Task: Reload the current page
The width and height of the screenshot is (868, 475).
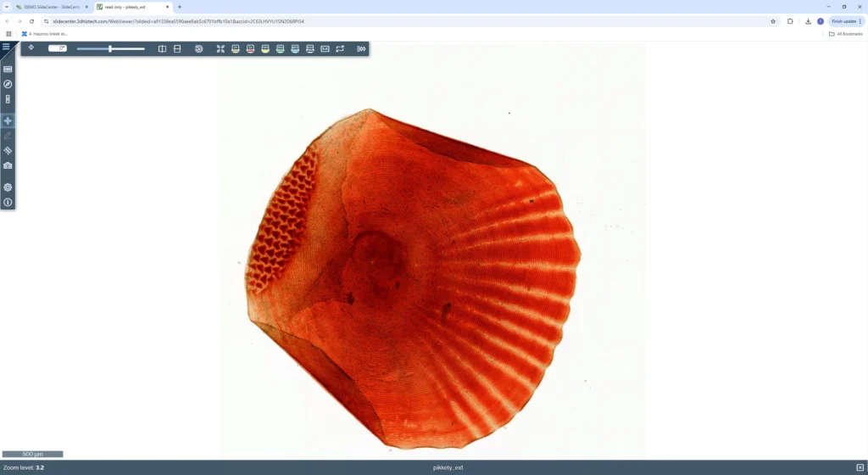Action: pyautogui.click(x=31, y=21)
